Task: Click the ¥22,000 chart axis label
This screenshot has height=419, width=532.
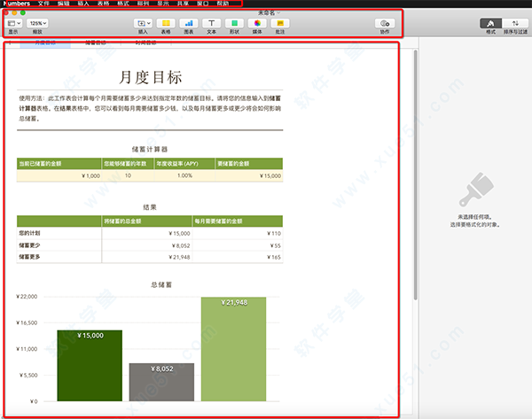Action: pyautogui.click(x=27, y=297)
